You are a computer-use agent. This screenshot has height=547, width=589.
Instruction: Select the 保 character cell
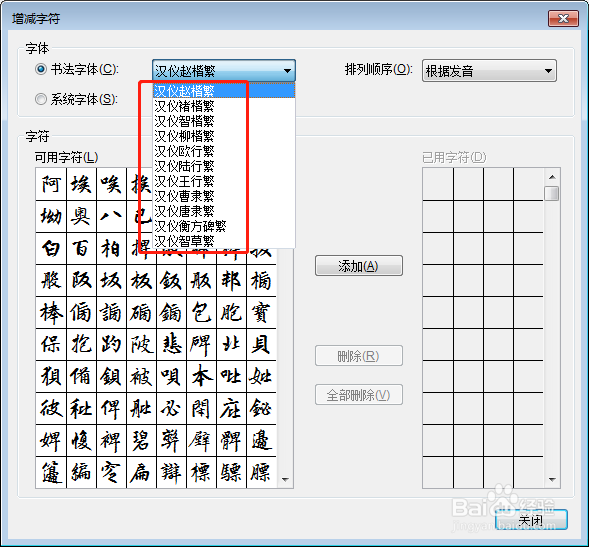coord(51,345)
